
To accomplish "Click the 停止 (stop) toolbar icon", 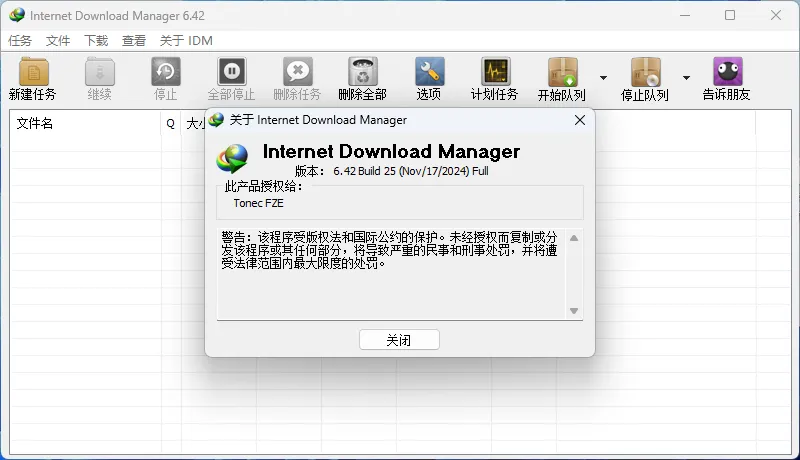I will (166, 72).
